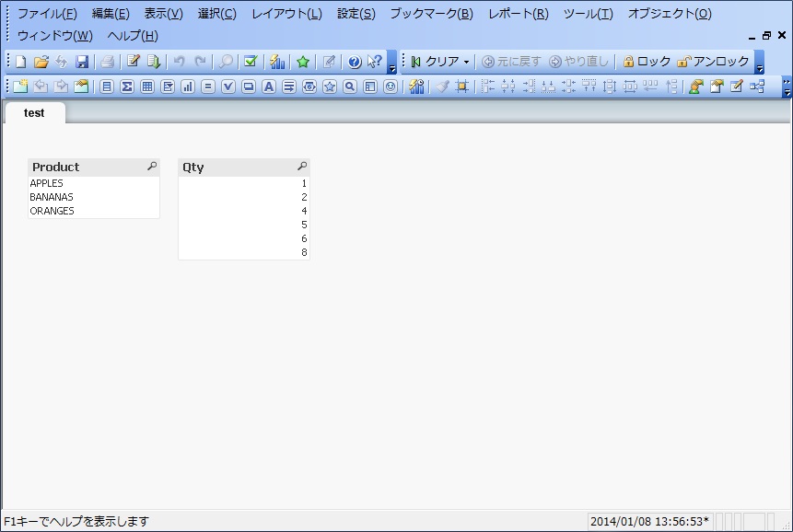Open the Edit Script icon
Screen dimensions: 793x532
pos(133,62)
